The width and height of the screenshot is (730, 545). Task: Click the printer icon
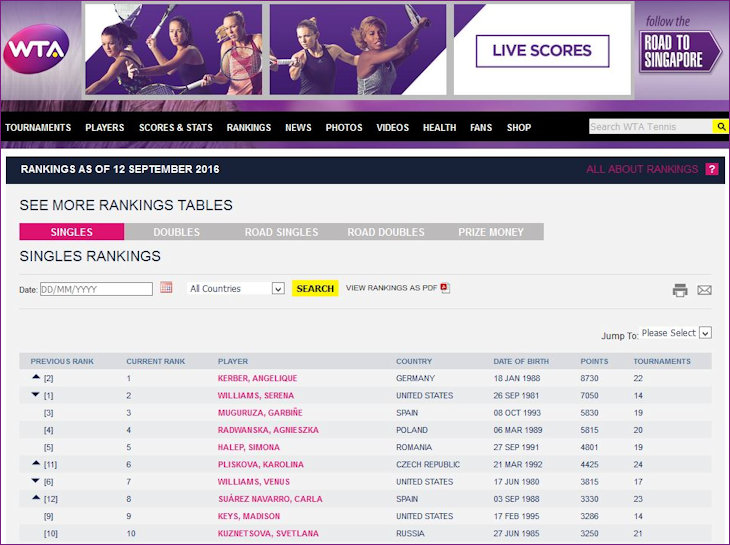(x=680, y=290)
